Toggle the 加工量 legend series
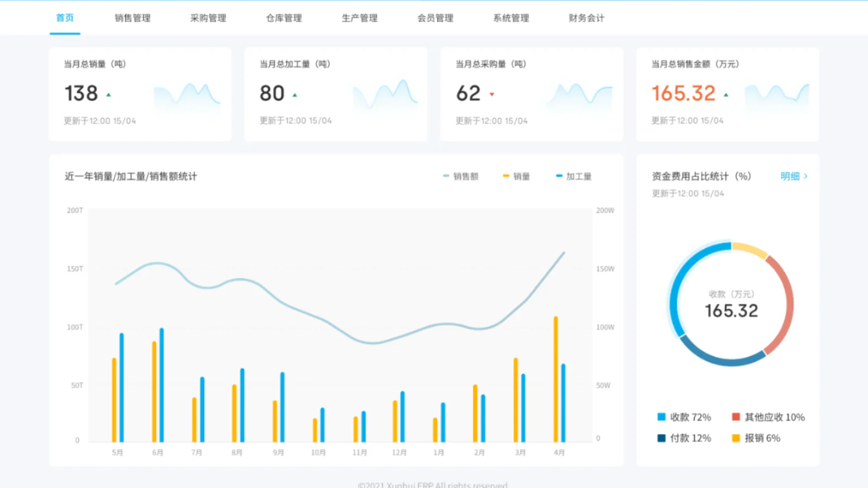The image size is (868, 488). [x=574, y=176]
